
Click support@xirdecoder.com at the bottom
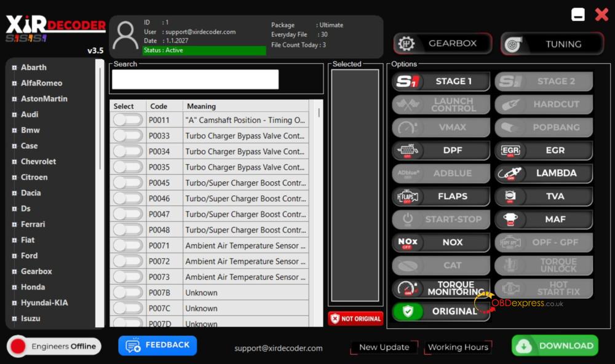(279, 348)
